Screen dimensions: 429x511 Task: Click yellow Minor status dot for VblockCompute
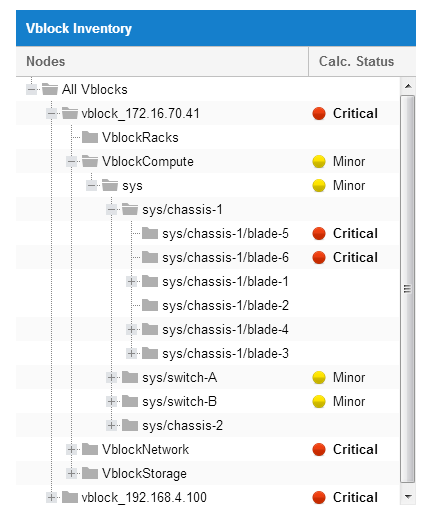pyautogui.click(x=319, y=161)
